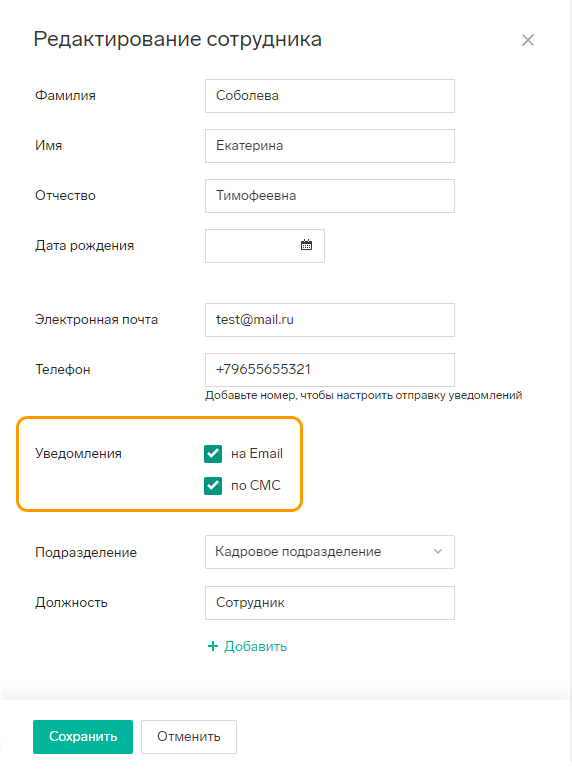Edit the email field test@mail.ru
572x774 pixels.
point(330,320)
